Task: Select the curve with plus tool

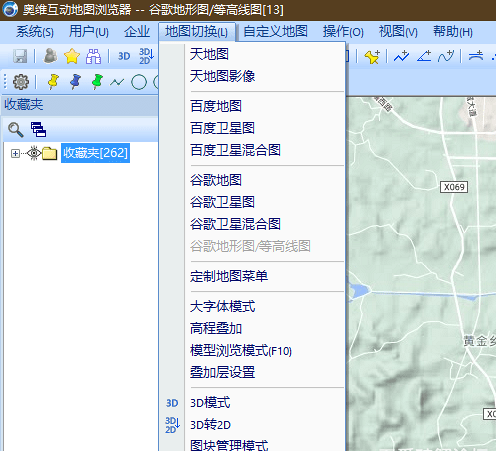Action: 446,56
